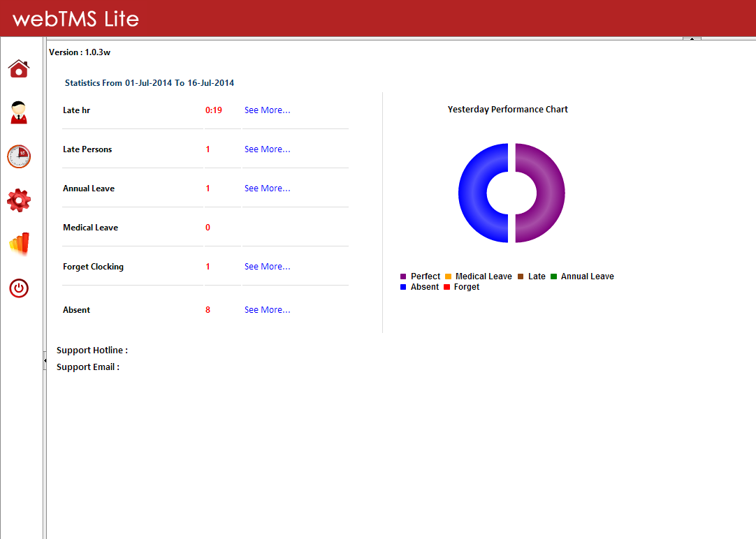Click the Statistics date range heading
The image size is (756, 539).
pyautogui.click(x=150, y=83)
